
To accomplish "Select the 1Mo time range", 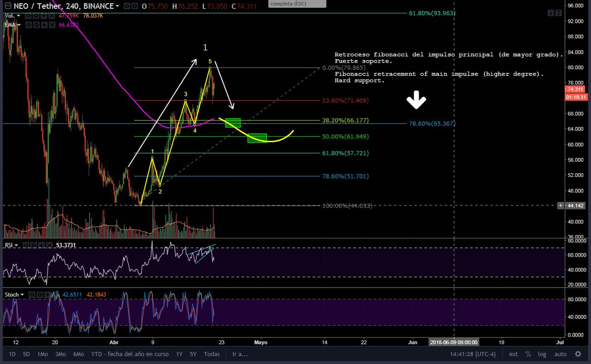I will point(42,354).
